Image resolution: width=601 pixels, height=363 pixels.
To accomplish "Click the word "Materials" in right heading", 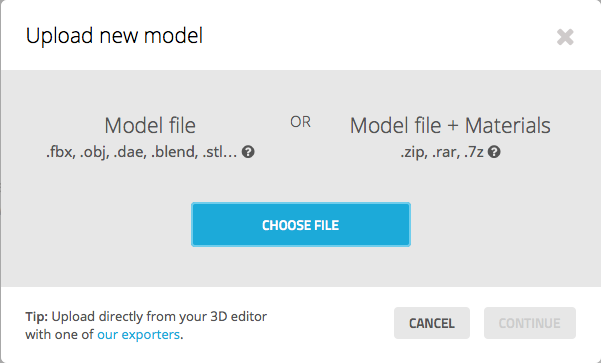I will 507,125.
